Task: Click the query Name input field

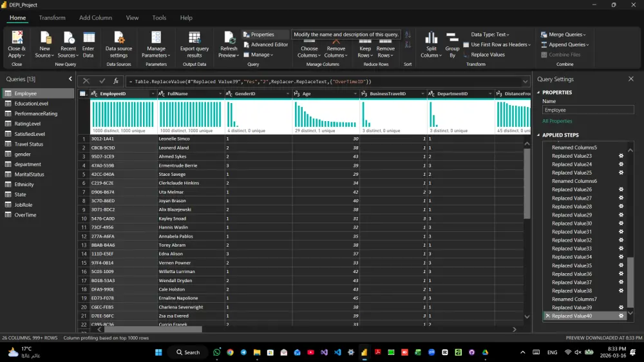Action: [x=588, y=110]
